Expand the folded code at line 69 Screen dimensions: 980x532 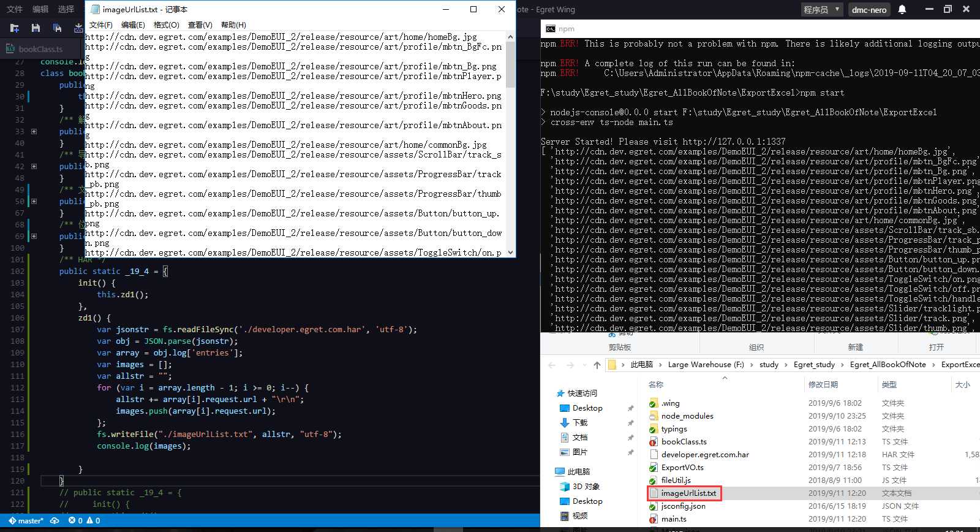[34, 236]
